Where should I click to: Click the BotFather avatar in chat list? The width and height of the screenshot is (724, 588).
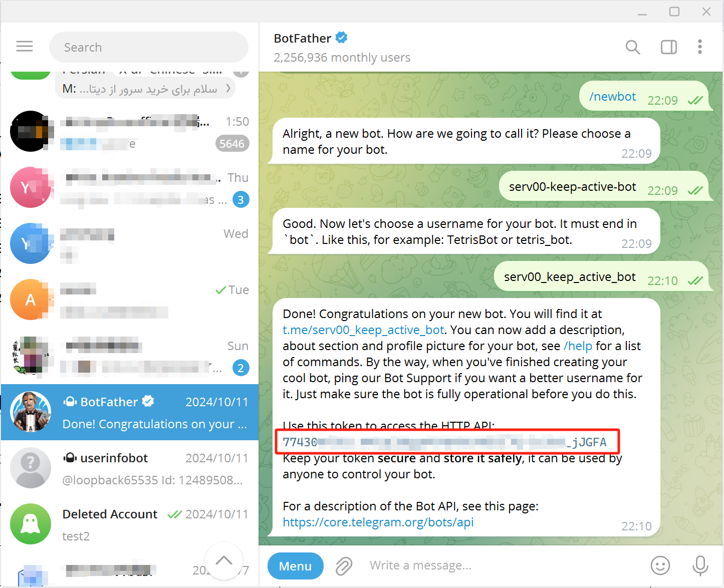point(31,412)
